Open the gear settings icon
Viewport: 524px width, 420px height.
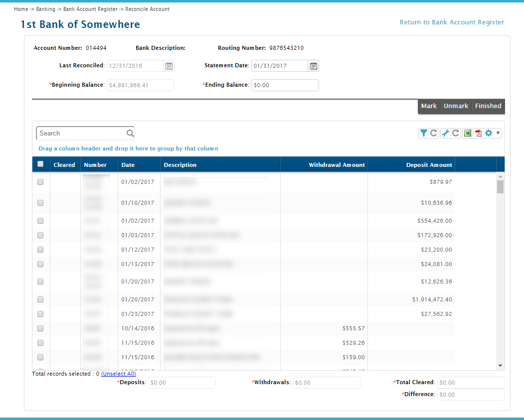[x=489, y=133]
